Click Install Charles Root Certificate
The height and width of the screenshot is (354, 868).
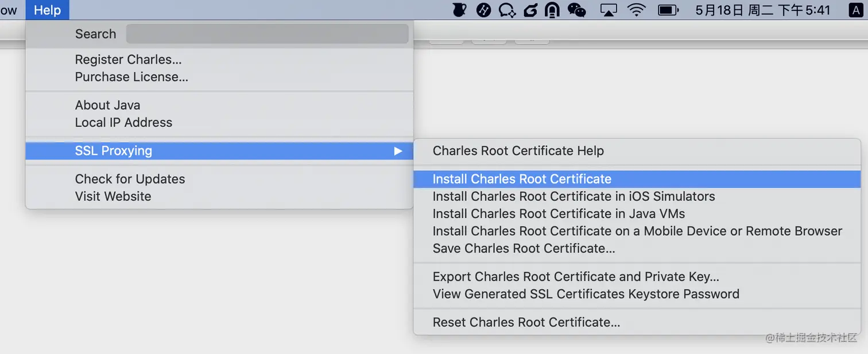point(637,179)
